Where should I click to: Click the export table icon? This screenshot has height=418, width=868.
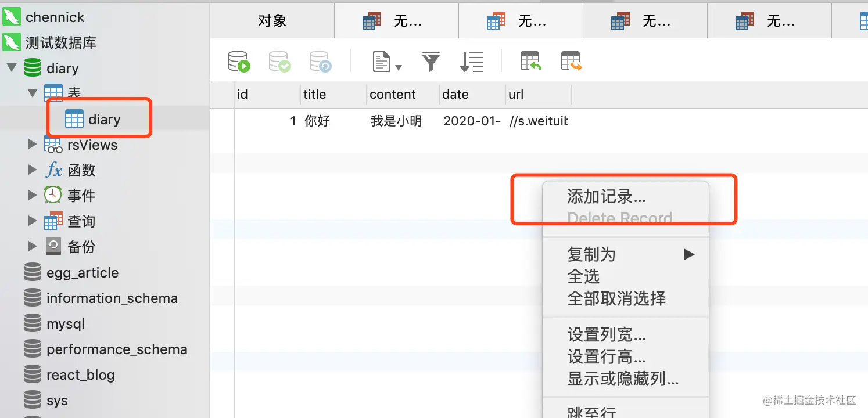(572, 61)
